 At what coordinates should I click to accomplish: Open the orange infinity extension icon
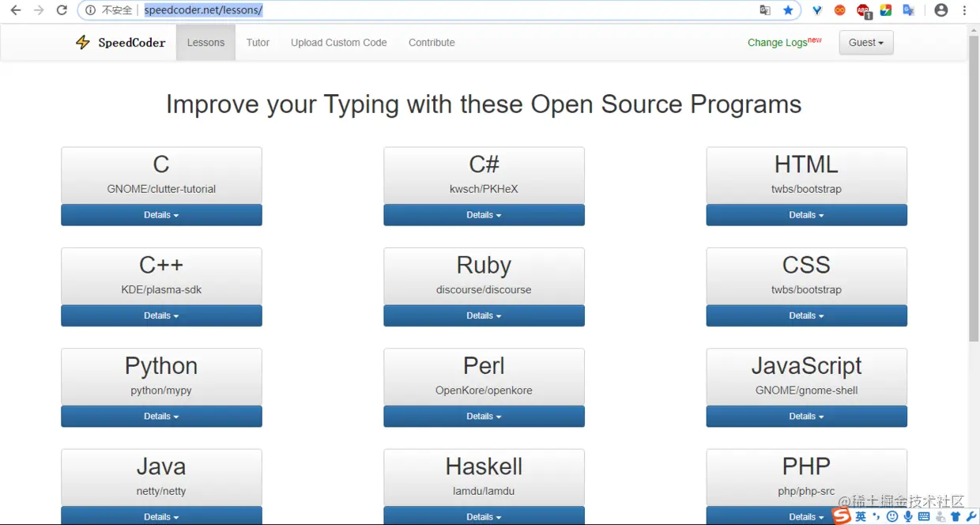(840, 10)
